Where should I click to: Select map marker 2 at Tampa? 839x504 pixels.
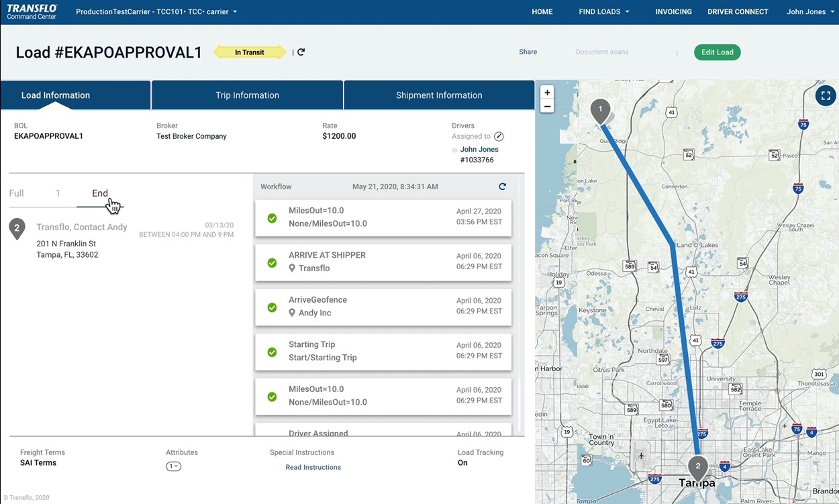698,468
